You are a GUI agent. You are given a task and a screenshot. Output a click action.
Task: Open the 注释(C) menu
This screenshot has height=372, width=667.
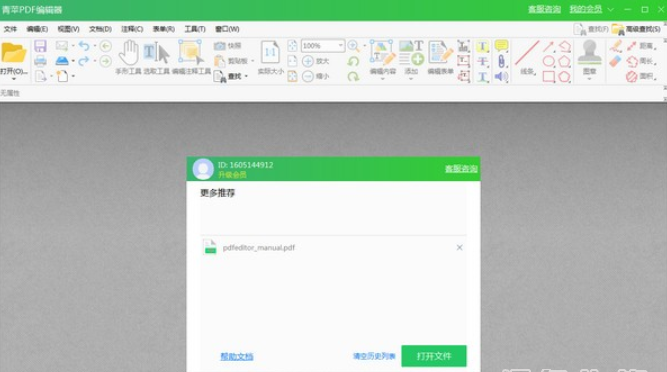pos(132,29)
